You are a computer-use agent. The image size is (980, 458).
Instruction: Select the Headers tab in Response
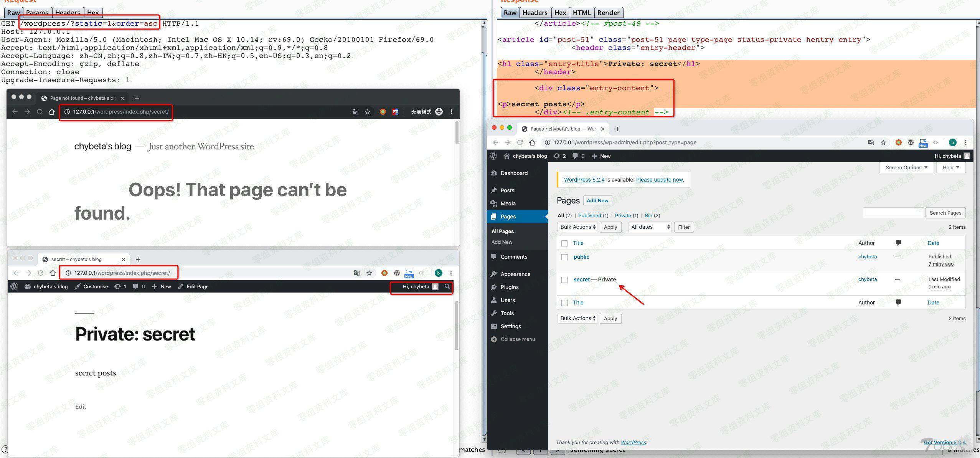point(535,13)
